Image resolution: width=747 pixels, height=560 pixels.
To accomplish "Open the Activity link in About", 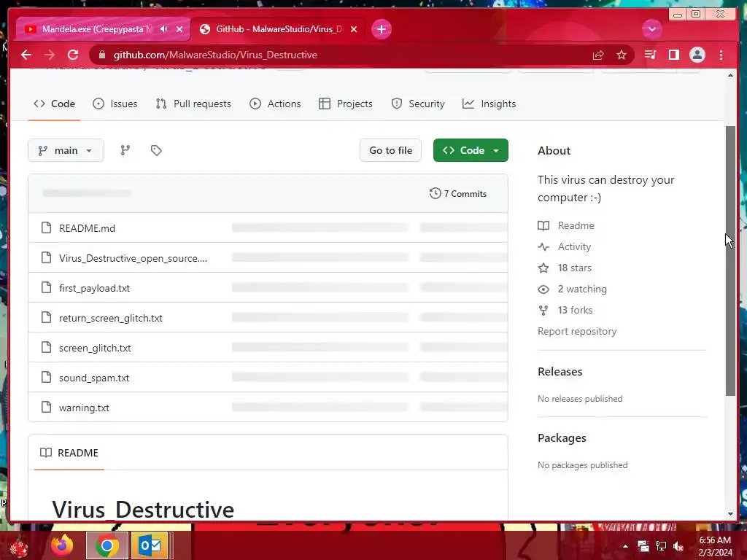I will tap(565, 246).
